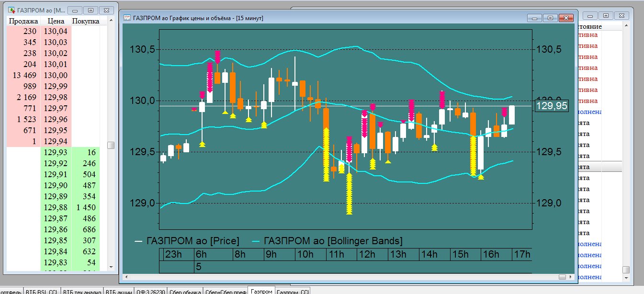Click the Цена column header
Viewport: 644px width, 294px height.
(56, 21)
